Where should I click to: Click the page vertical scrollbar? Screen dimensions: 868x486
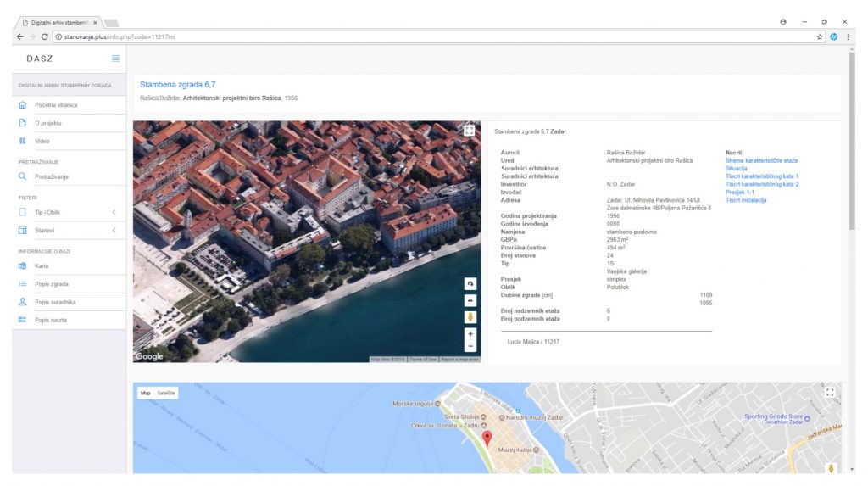coord(851,142)
